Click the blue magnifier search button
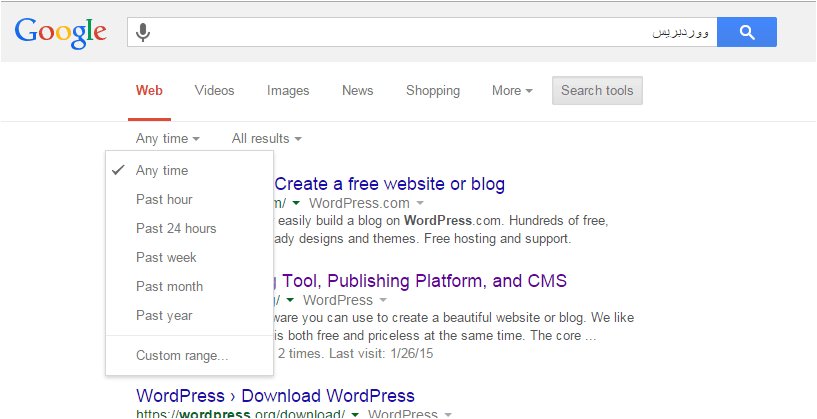This screenshot has width=817, height=419. (747, 32)
